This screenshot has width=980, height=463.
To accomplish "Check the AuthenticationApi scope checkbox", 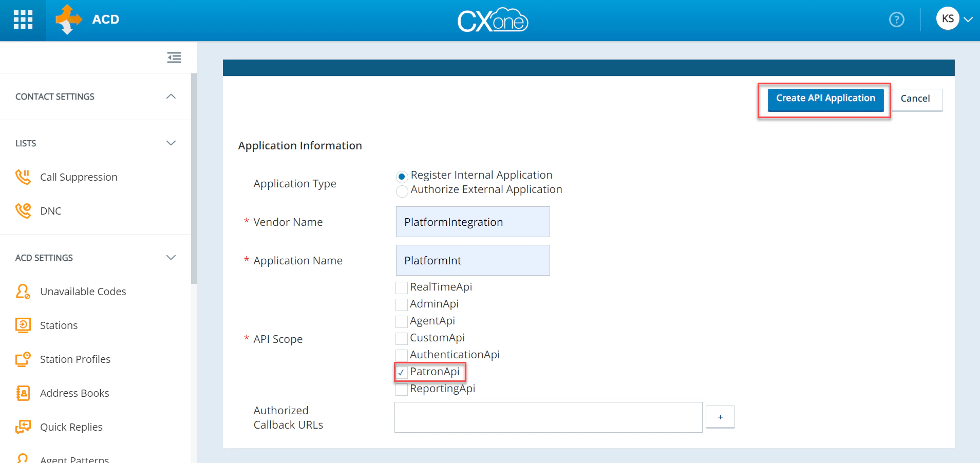I will (x=402, y=355).
